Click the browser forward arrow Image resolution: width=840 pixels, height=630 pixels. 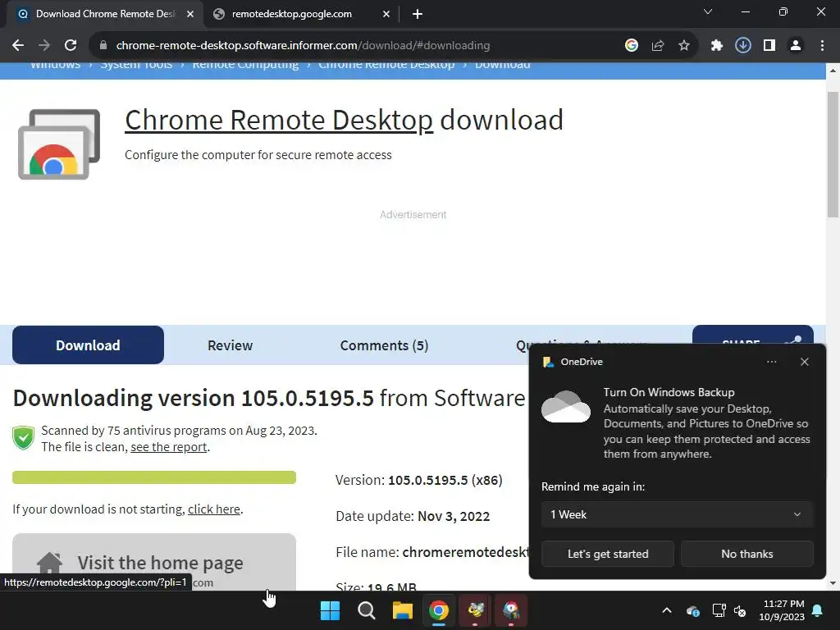44,46
